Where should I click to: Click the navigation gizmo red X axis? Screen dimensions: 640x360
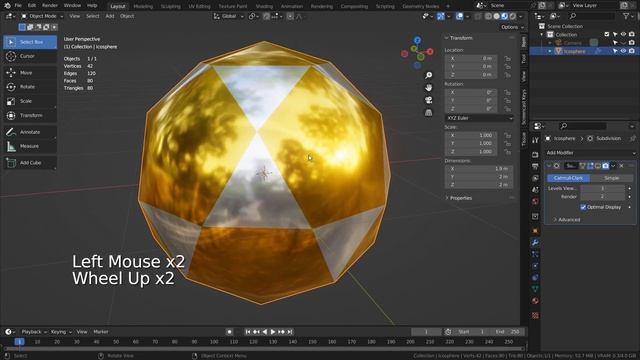click(430, 51)
